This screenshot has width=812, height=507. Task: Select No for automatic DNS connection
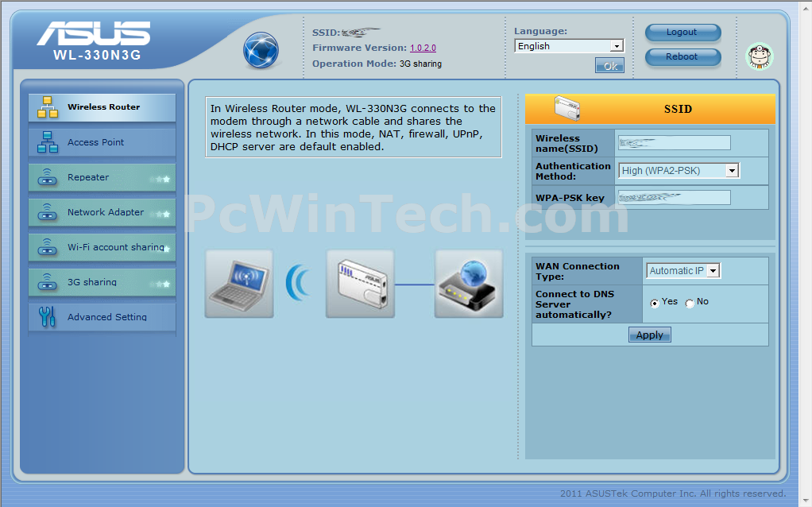click(x=690, y=303)
